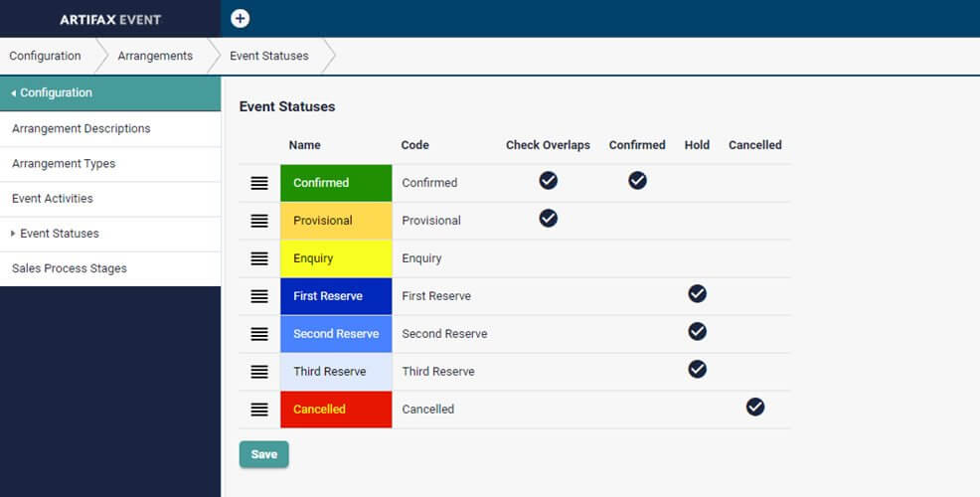The height and width of the screenshot is (497, 980).
Task: Toggle Hold checkmark for Second Reserve
Action: click(x=698, y=331)
